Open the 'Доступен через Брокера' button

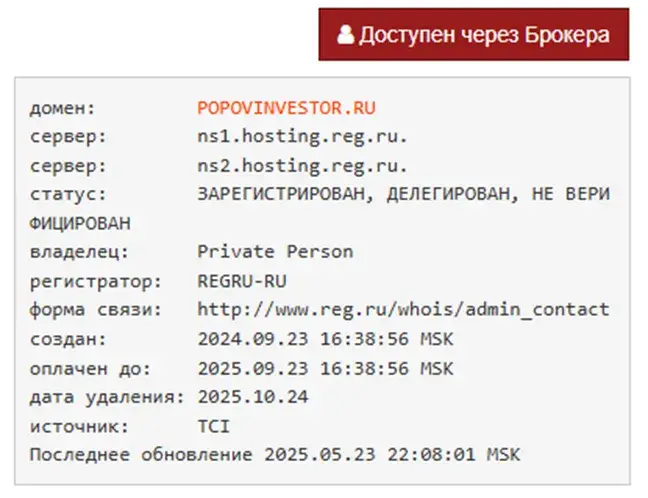474,34
